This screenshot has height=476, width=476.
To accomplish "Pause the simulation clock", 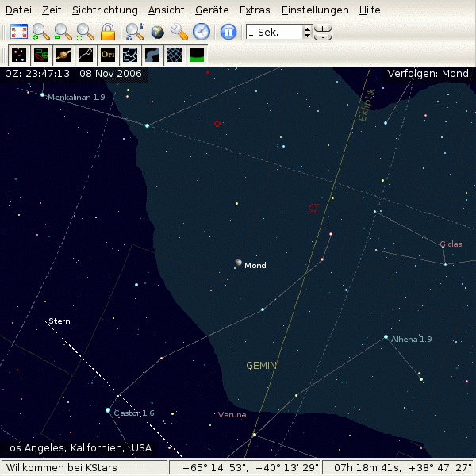I will [228, 32].
